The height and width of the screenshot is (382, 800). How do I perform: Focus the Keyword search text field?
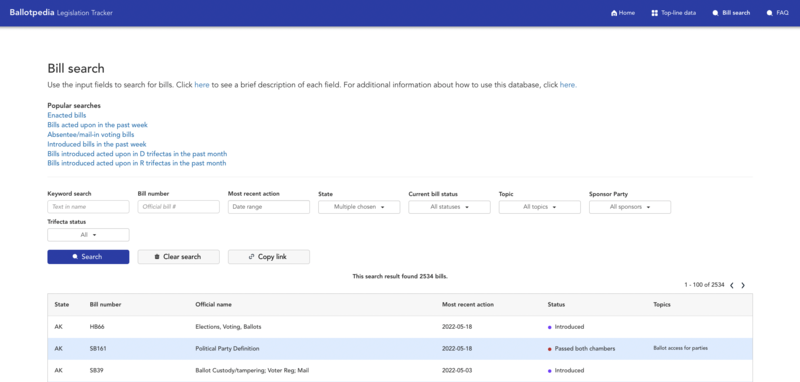(x=88, y=207)
